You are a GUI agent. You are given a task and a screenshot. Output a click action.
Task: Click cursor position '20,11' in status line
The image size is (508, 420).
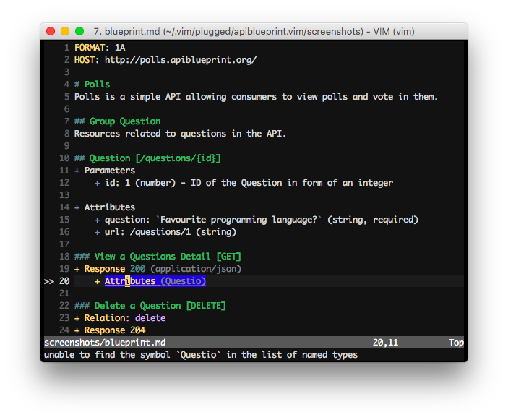pyautogui.click(x=386, y=343)
